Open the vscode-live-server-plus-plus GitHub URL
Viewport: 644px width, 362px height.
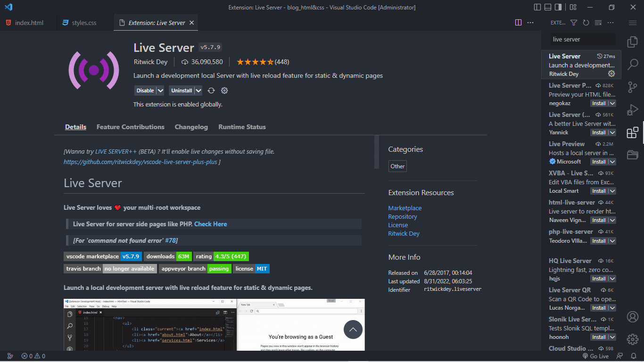point(140,162)
